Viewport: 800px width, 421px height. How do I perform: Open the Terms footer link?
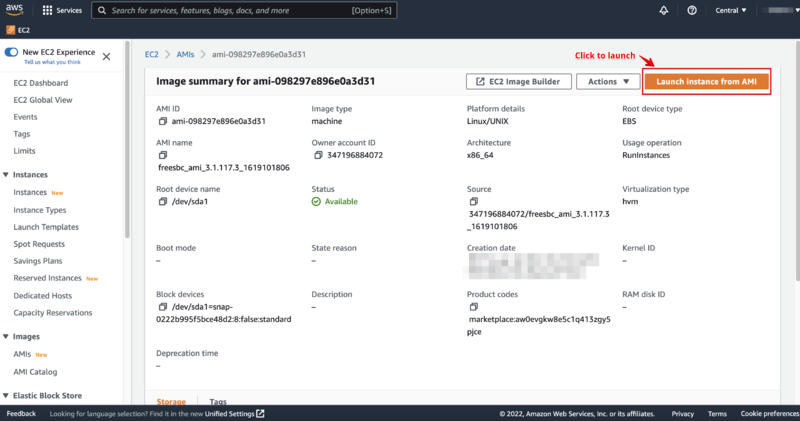[717, 413]
